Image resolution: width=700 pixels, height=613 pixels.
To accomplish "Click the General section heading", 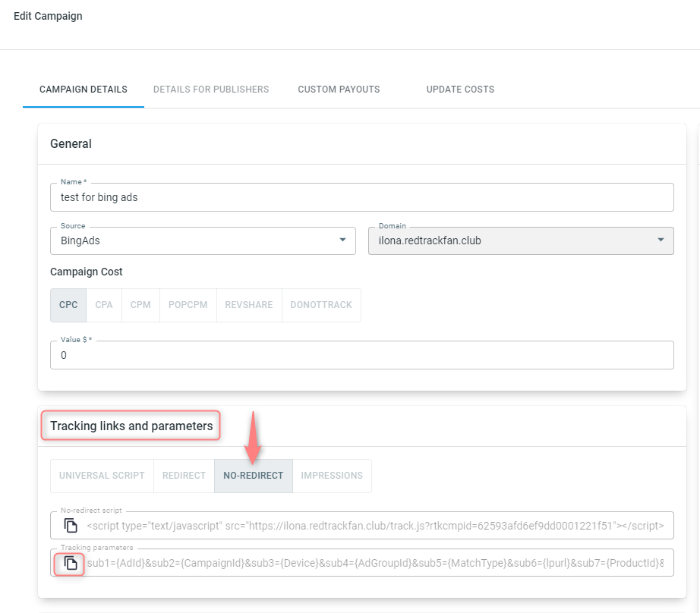I will 71,143.
